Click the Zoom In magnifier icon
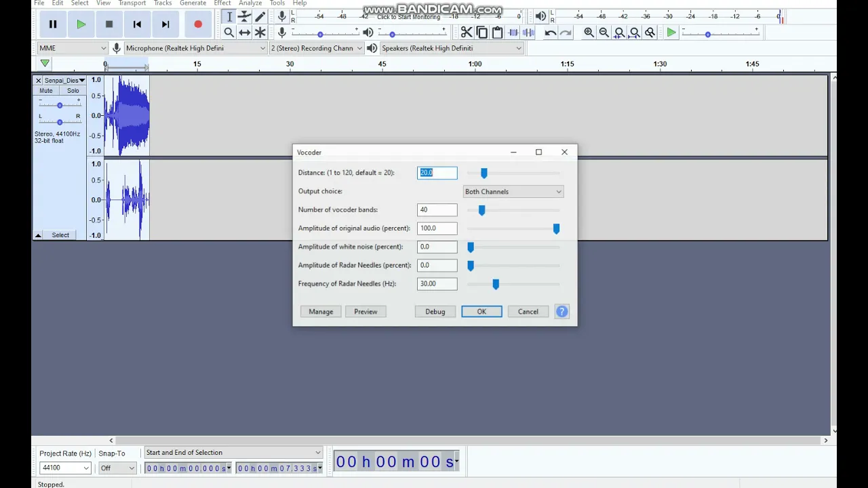Image resolution: width=868 pixels, height=488 pixels. (589, 32)
